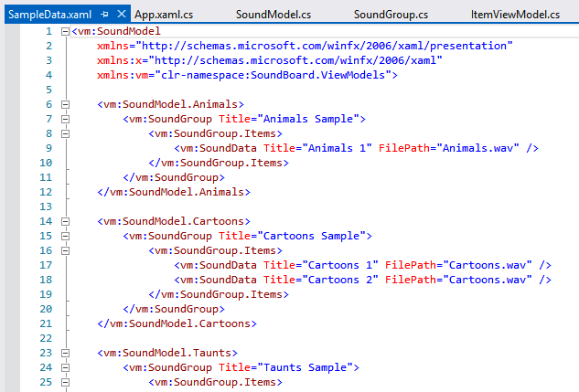
Task: Collapse SoundGroup.Items on line 8
Action: click(65, 133)
